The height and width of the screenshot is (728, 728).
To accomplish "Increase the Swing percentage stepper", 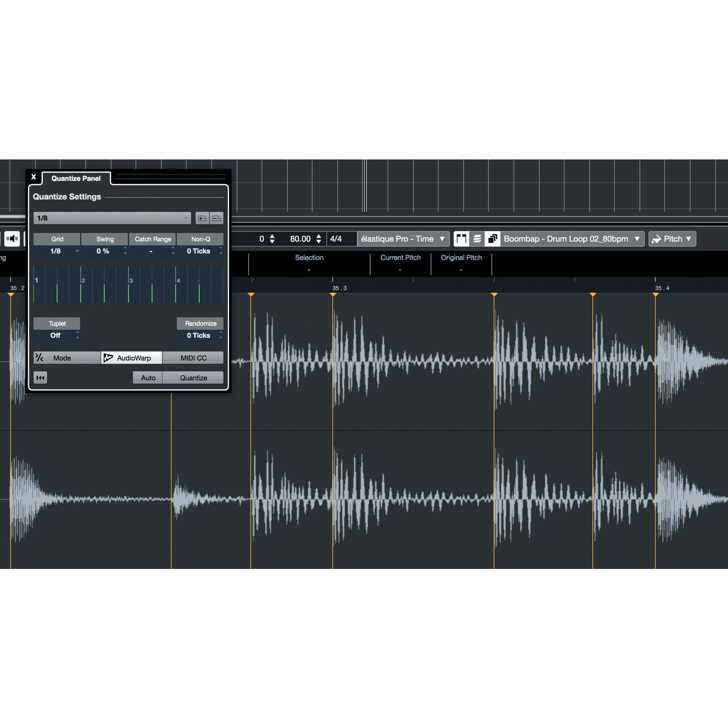I will (125, 248).
